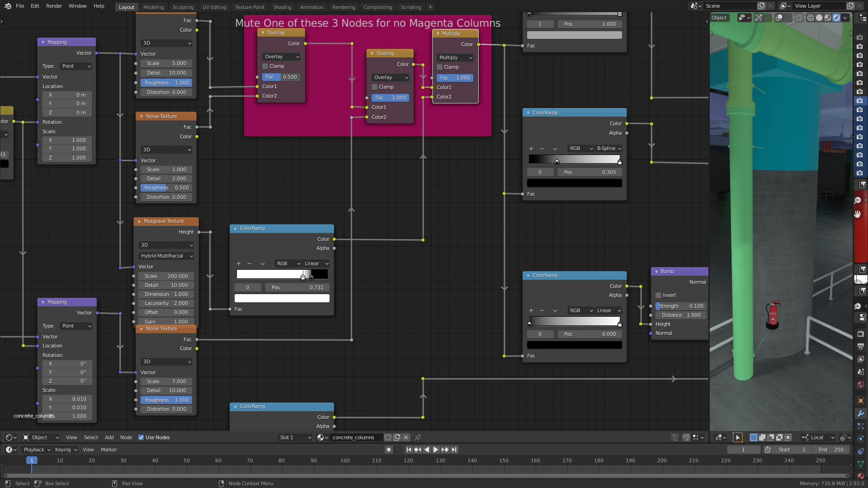868x488 pixels.
Task: Click the viewport gizmo toggle icon
Action: click(x=758, y=18)
